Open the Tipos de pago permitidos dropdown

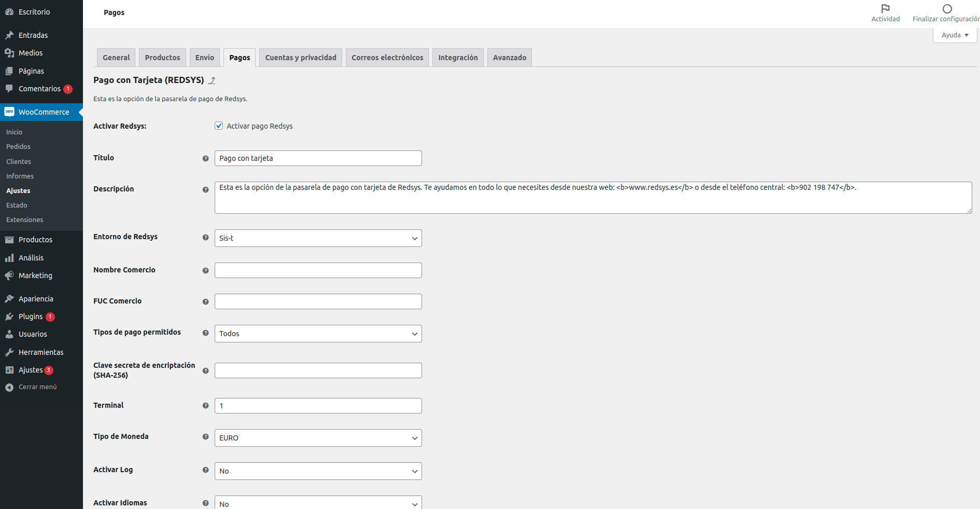[x=318, y=334]
